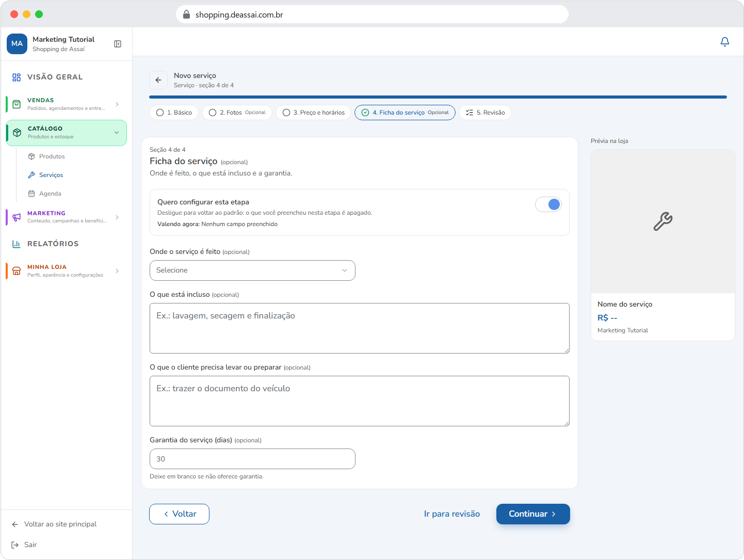
Task: Focus the 'levar ou preparar' text area
Action: (x=360, y=401)
